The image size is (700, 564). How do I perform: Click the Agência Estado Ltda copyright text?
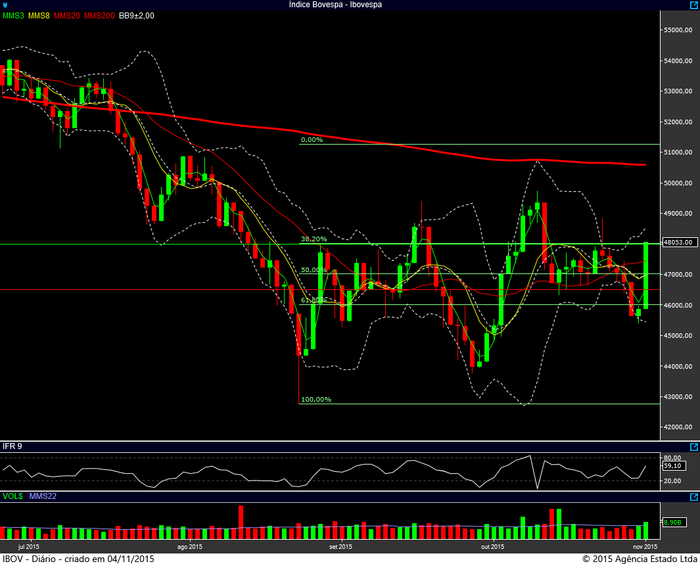point(640,559)
